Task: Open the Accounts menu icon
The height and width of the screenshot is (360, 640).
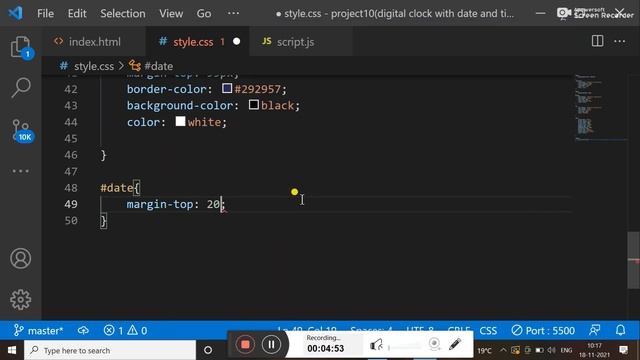Action: point(20,258)
